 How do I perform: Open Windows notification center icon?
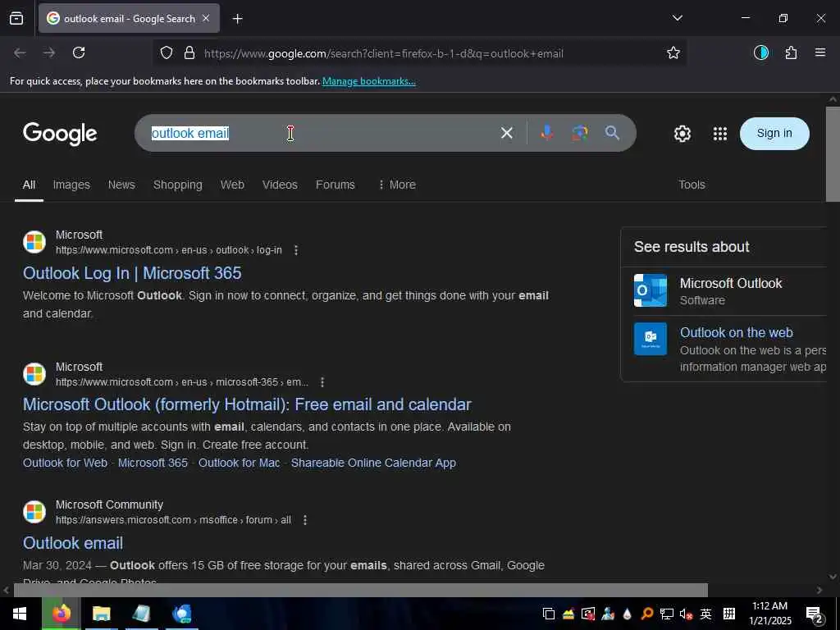[x=815, y=614]
